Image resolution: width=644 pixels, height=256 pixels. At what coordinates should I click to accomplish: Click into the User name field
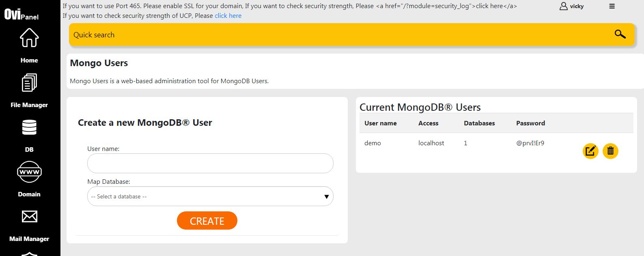tap(210, 163)
